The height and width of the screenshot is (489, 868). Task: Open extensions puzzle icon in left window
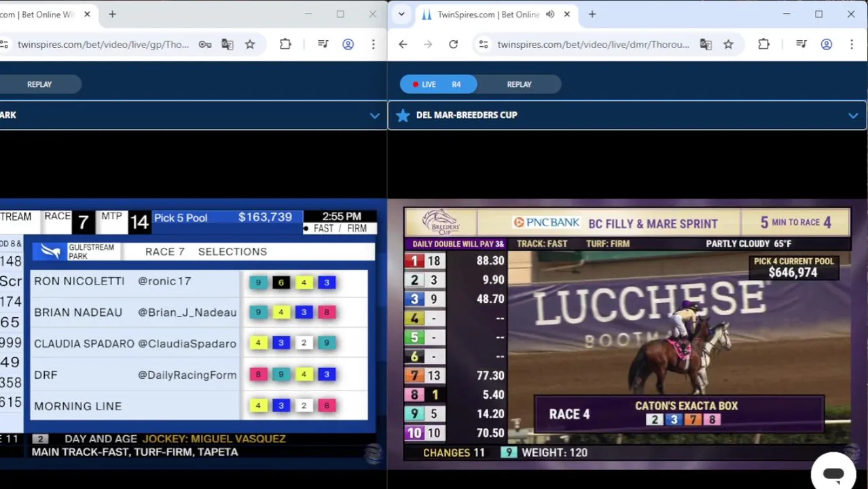point(285,45)
